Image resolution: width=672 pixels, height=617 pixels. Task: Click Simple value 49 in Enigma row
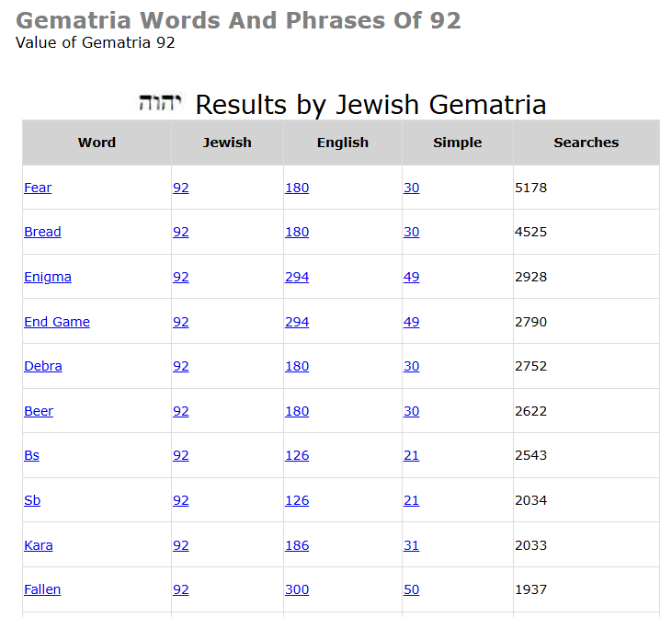click(x=412, y=277)
